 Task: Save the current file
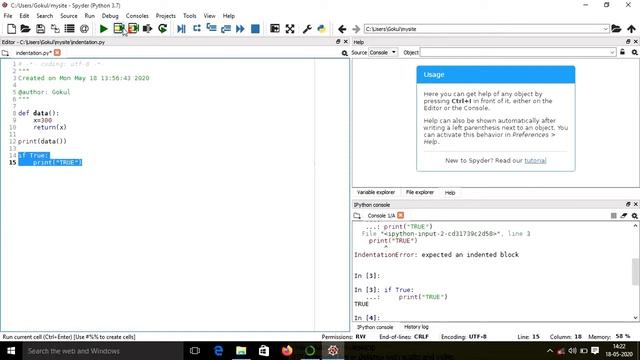[40, 29]
